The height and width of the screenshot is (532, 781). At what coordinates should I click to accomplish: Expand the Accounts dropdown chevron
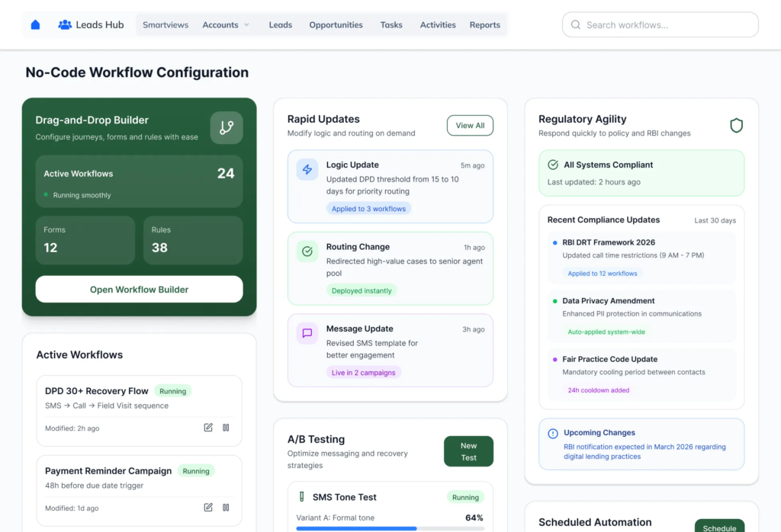[246, 25]
